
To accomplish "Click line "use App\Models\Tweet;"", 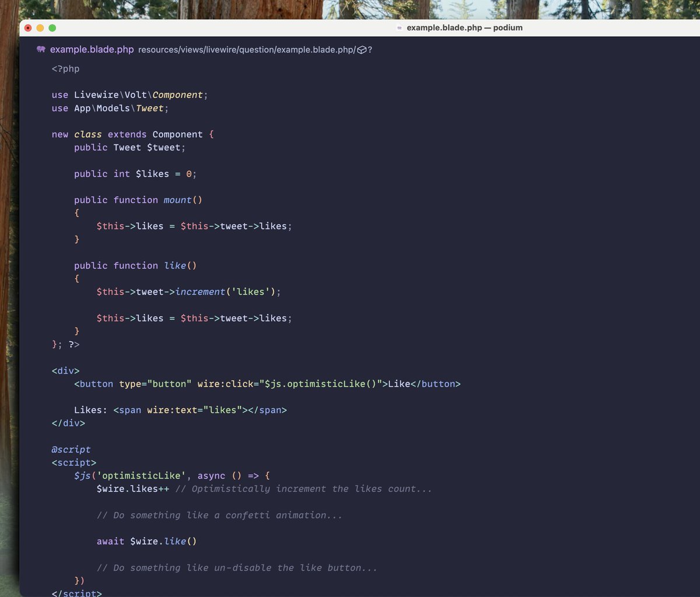I will click(110, 108).
